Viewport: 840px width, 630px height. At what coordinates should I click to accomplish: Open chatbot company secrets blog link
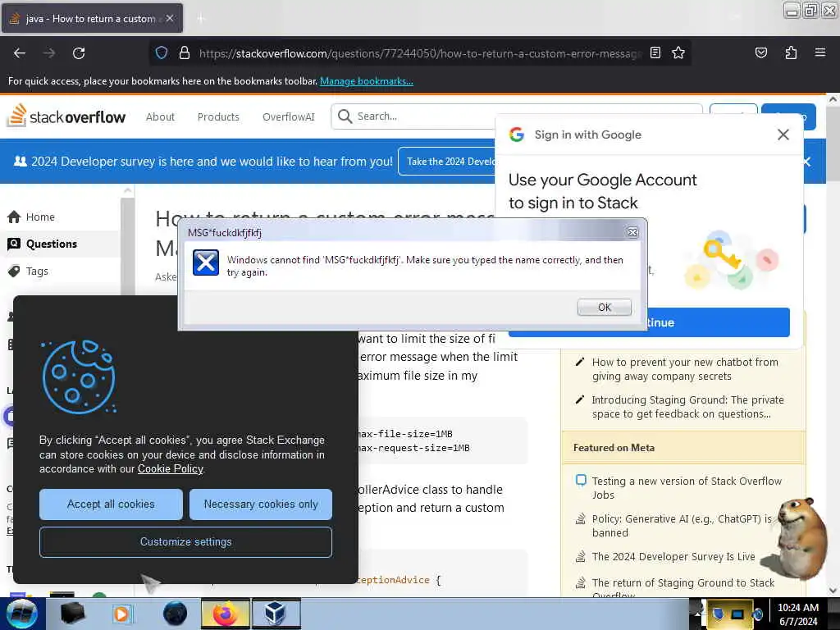point(685,369)
